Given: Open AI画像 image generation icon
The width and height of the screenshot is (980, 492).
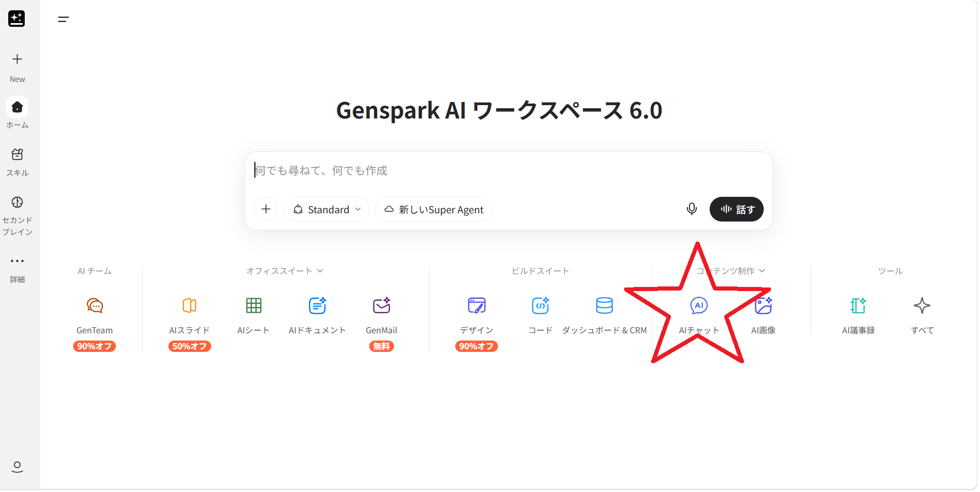Looking at the screenshot, I should point(763,306).
